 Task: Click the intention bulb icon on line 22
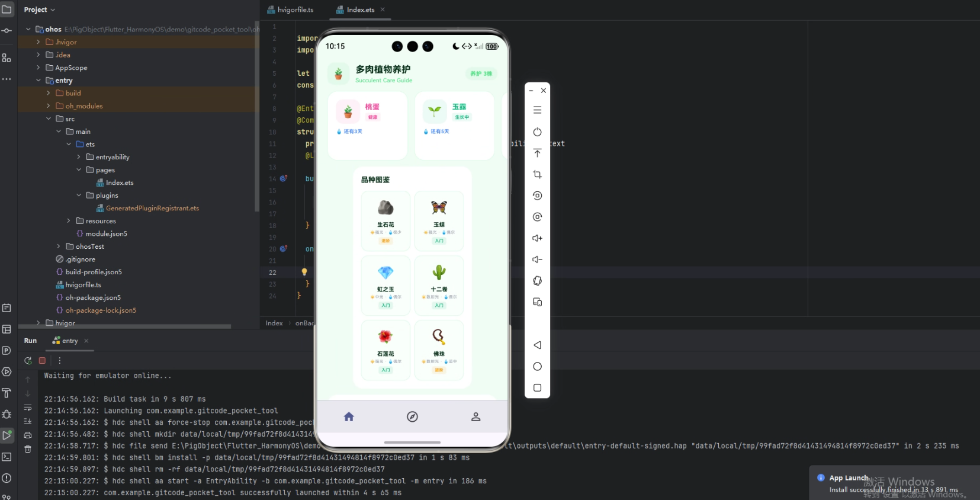[304, 273]
